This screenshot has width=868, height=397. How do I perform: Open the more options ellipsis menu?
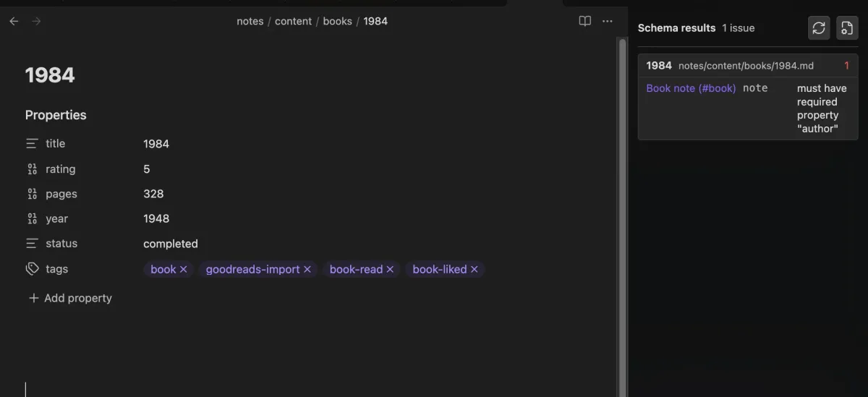coord(608,21)
